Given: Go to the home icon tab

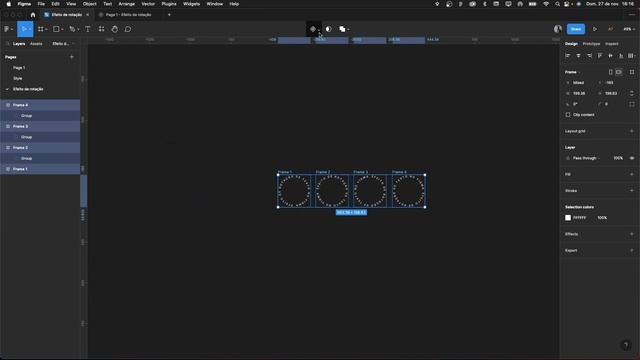Looking at the screenshot, I should click(33, 15).
